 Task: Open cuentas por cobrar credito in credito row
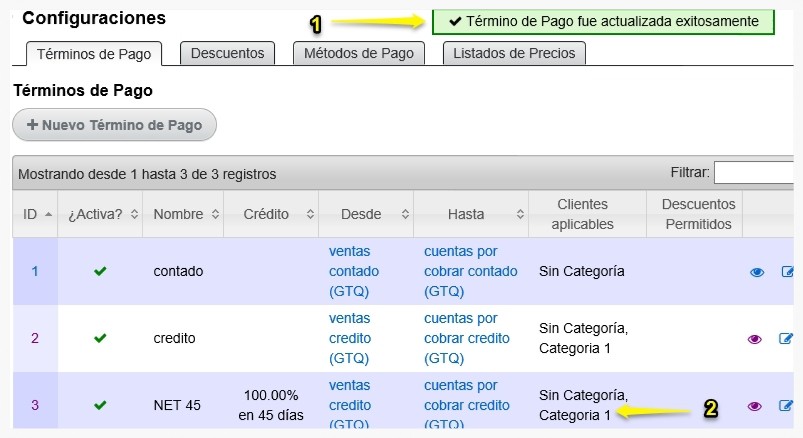[x=467, y=338]
